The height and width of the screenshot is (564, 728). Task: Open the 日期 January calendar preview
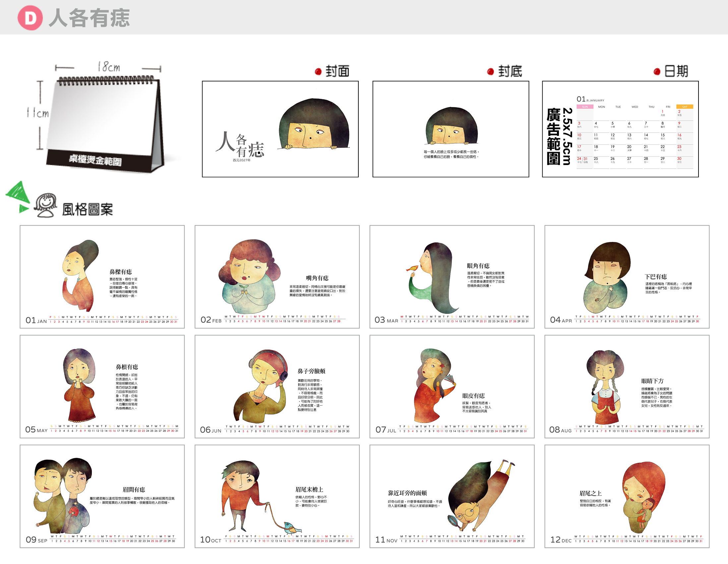coord(620,129)
